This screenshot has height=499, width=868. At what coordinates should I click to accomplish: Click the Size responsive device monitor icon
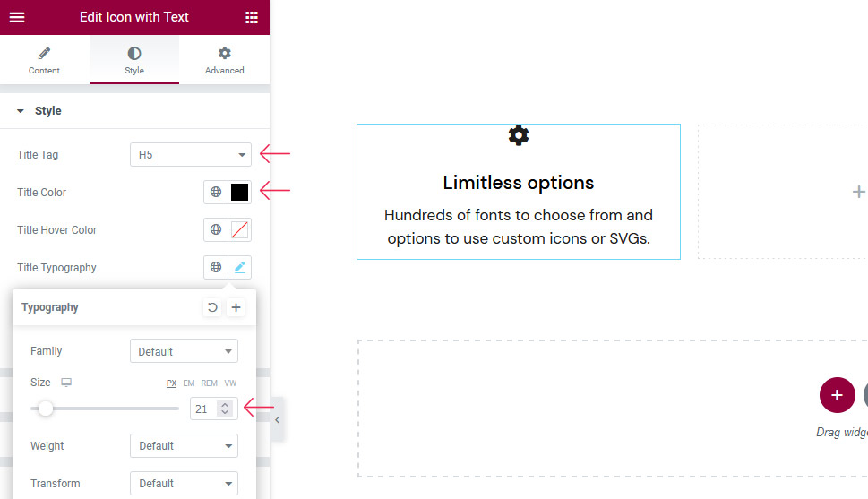(x=66, y=383)
